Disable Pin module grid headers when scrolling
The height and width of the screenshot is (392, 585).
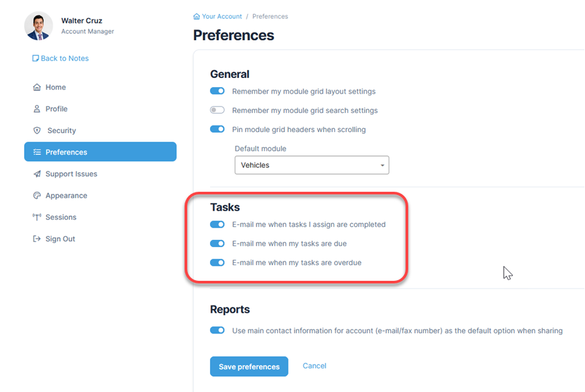point(217,129)
